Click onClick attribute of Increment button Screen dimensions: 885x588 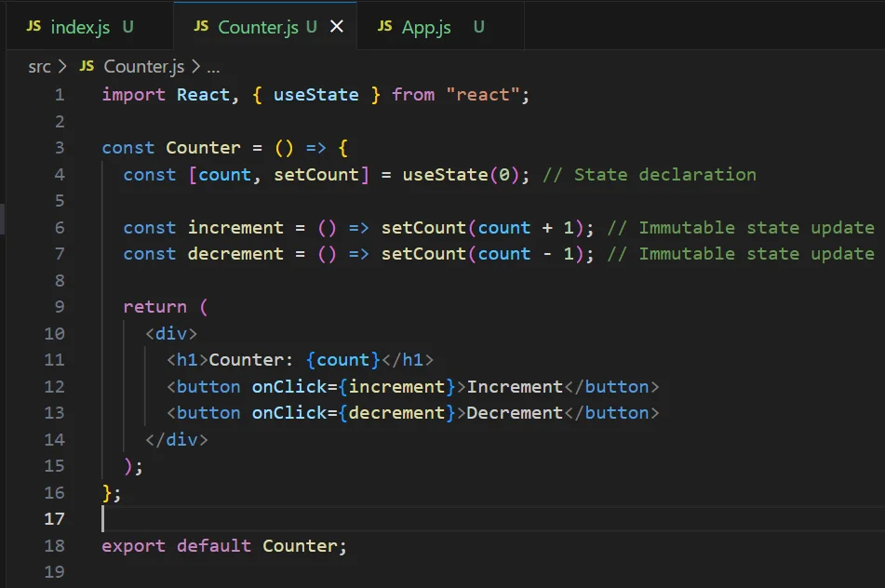289,386
